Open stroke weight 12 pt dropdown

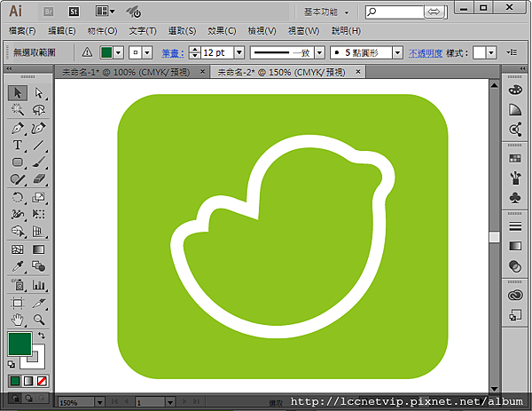(239, 52)
